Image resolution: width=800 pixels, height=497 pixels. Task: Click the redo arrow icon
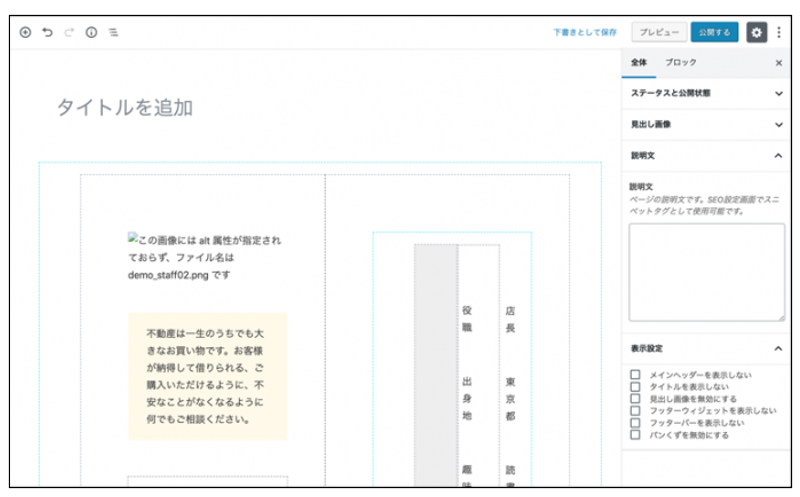coord(69,32)
